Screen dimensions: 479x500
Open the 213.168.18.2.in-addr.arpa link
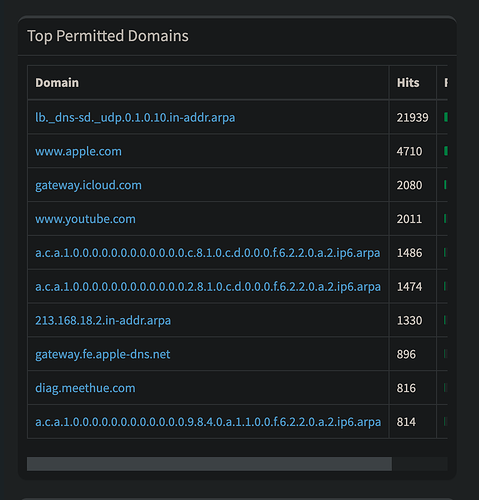coord(103,320)
